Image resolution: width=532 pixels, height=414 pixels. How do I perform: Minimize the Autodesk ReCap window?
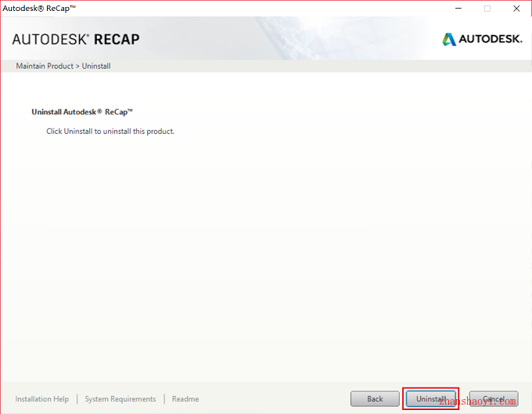pos(458,9)
